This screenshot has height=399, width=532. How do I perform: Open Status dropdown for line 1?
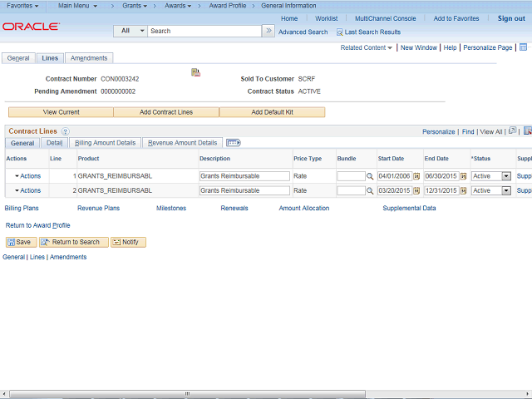coord(506,176)
